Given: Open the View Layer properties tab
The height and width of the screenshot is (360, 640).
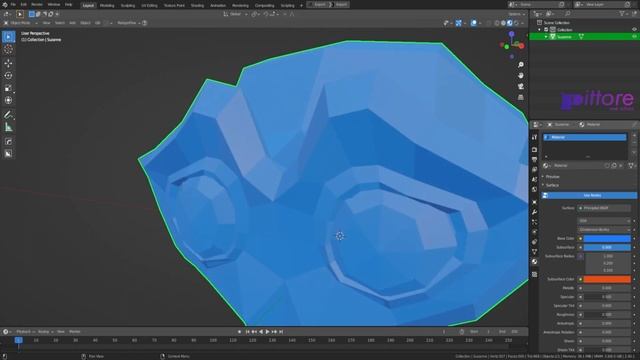Looking at the screenshot, I should pos(534,169).
